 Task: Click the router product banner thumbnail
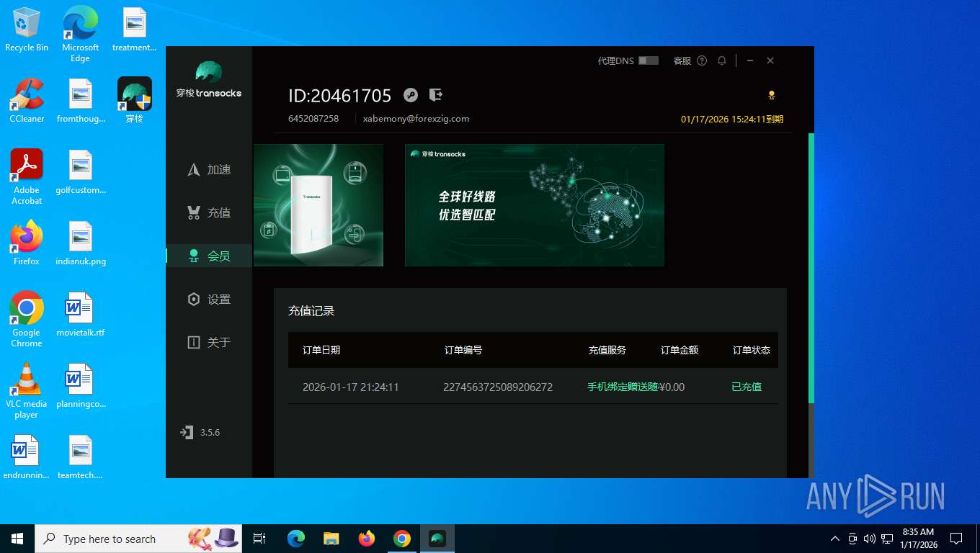(x=318, y=205)
